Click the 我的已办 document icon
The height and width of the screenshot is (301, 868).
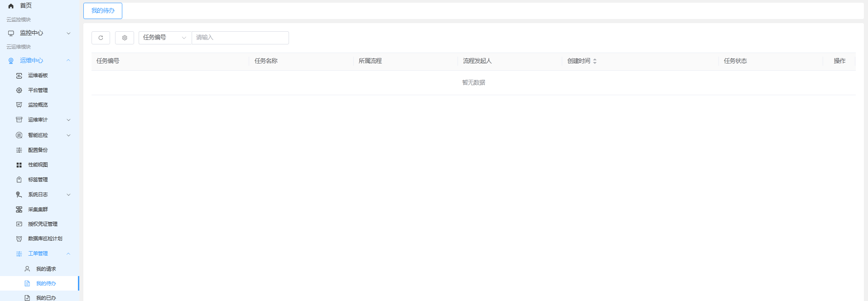point(27,298)
